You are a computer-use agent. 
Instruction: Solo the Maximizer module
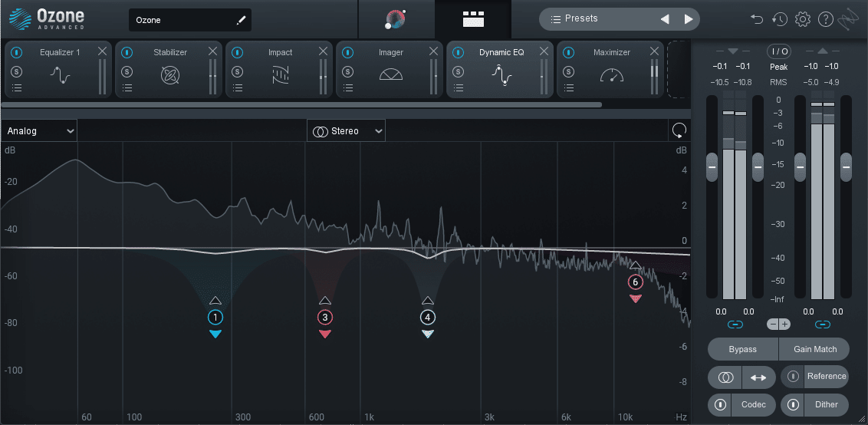point(568,71)
